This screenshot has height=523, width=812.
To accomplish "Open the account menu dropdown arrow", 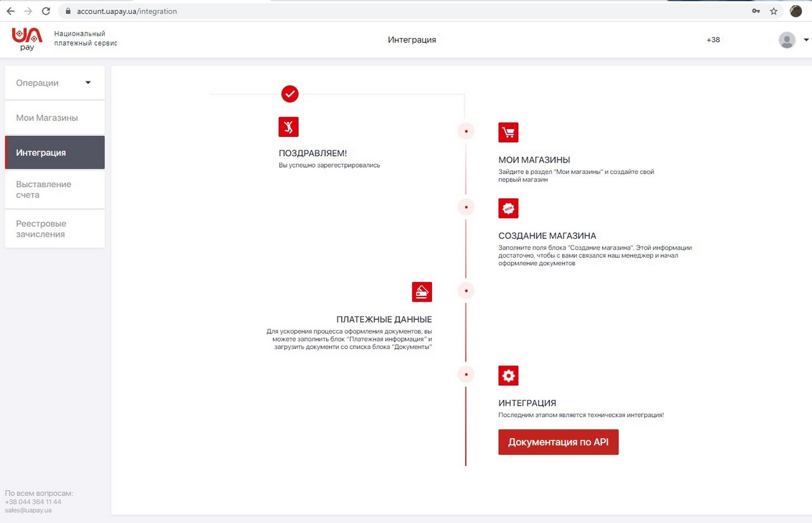I will pos(806,40).
